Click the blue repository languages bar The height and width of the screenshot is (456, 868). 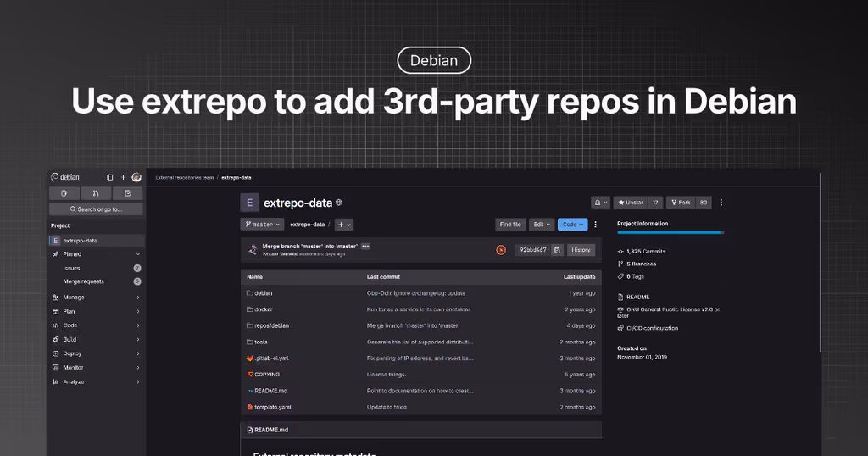670,232
